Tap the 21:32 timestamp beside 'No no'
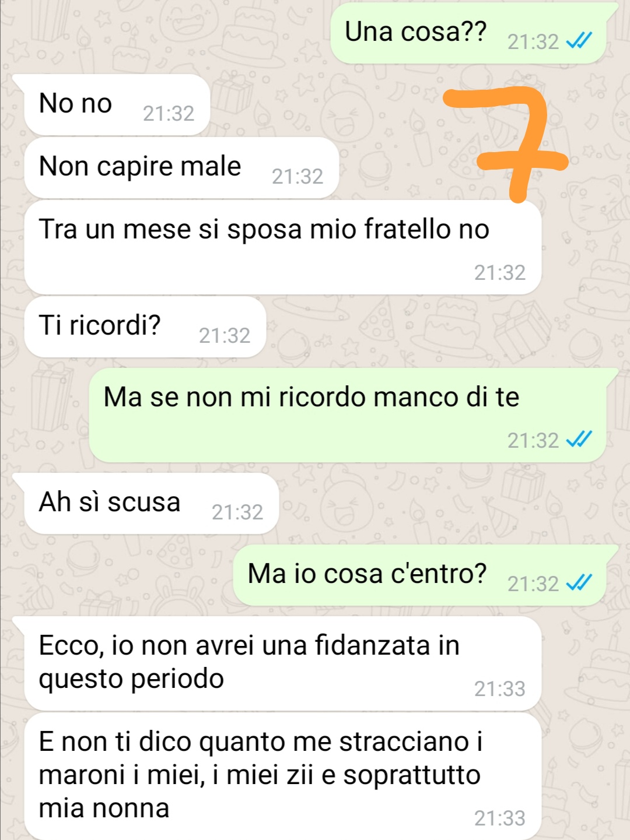 (x=169, y=113)
